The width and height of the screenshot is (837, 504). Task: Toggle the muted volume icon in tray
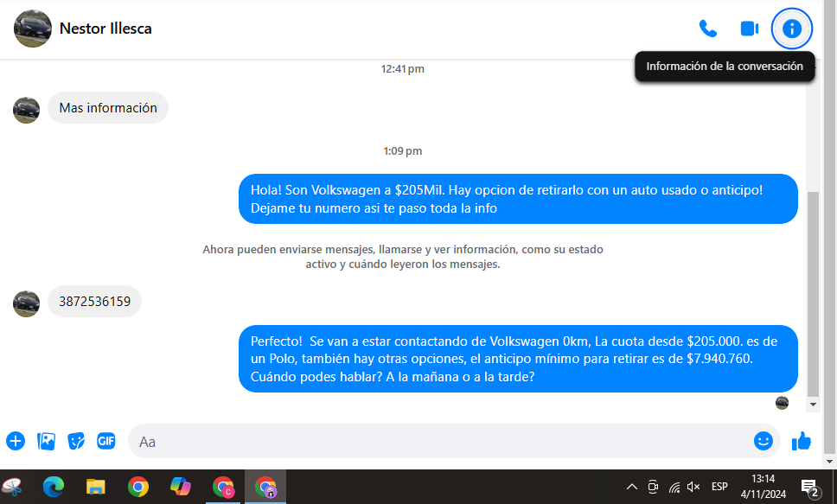[693, 487]
